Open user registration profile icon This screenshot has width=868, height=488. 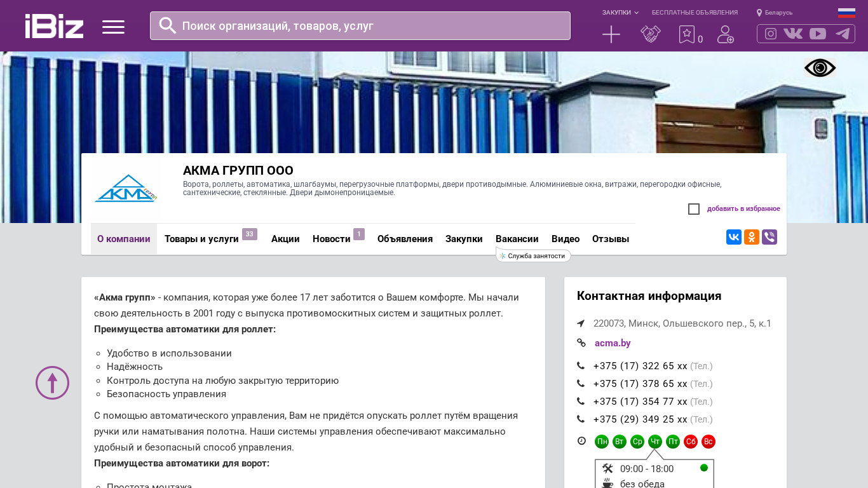[x=726, y=34]
